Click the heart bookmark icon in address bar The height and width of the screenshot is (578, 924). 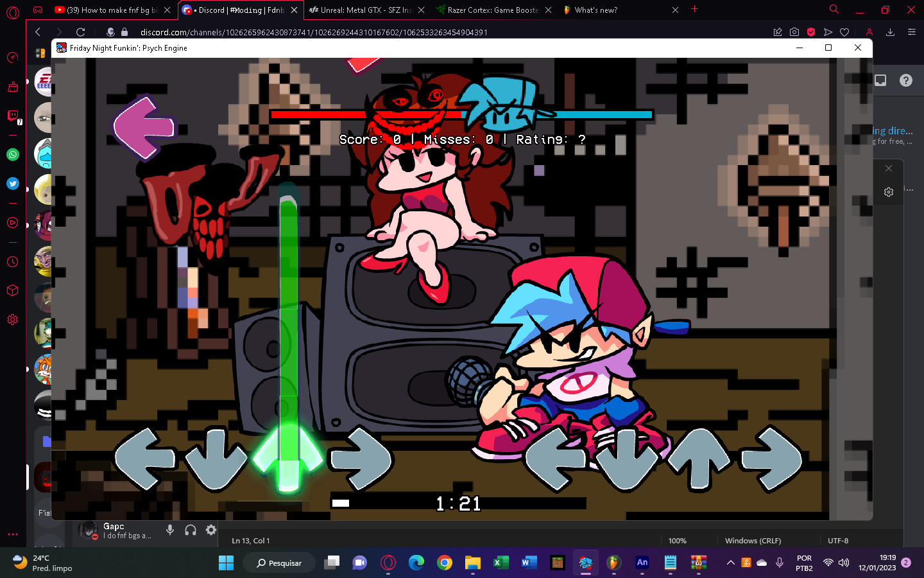pyautogui.click(x=844, y=32)
